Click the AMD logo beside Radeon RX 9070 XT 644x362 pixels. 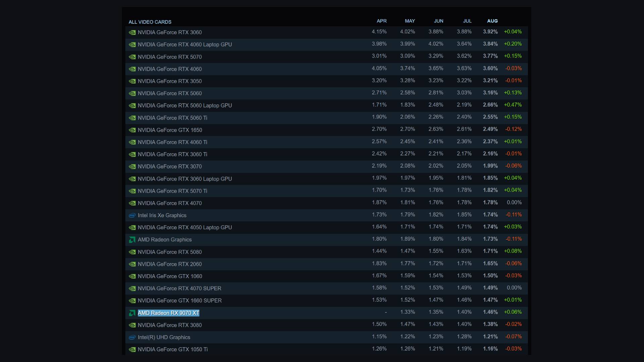[x=132, y=313]
